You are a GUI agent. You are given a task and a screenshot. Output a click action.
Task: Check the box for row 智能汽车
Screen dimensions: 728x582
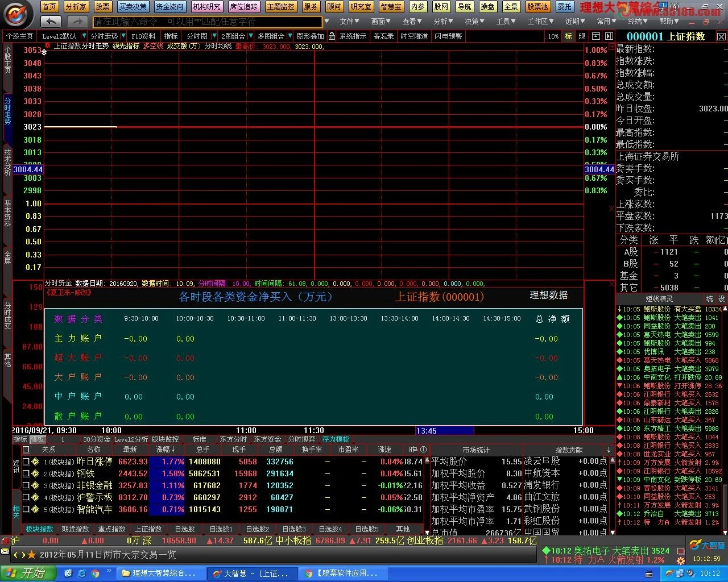pos(26,509)
